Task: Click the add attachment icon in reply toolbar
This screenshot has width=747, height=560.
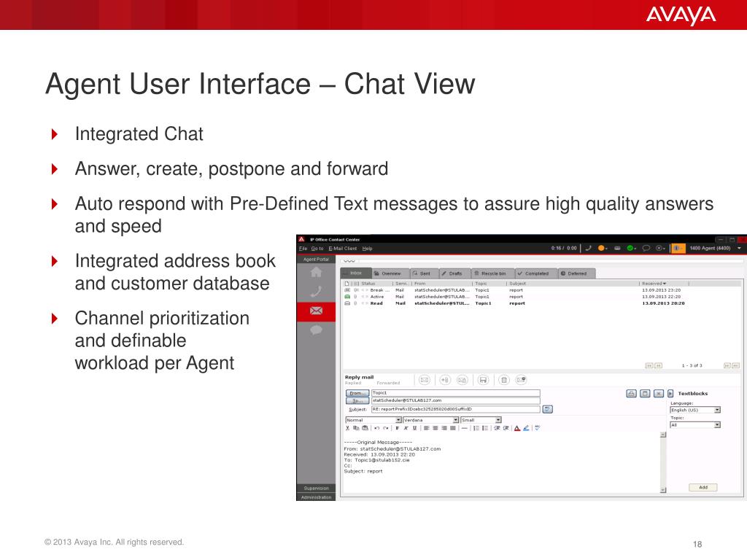Action: pyautogui.click(x=445, y=380)
